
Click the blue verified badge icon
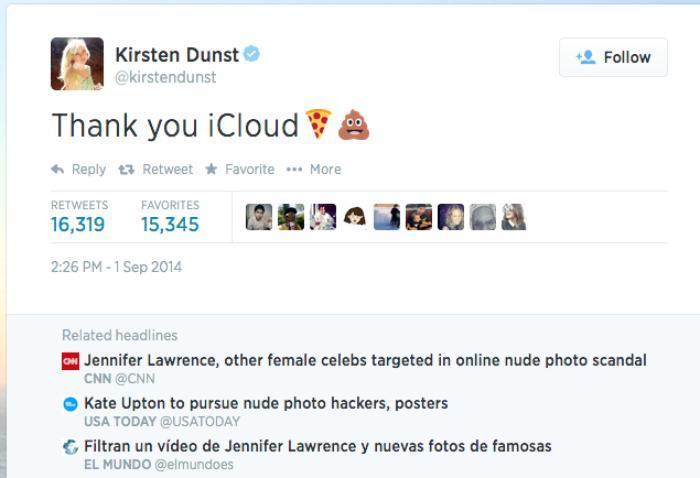pyautogui.click(x=252, y=54)
